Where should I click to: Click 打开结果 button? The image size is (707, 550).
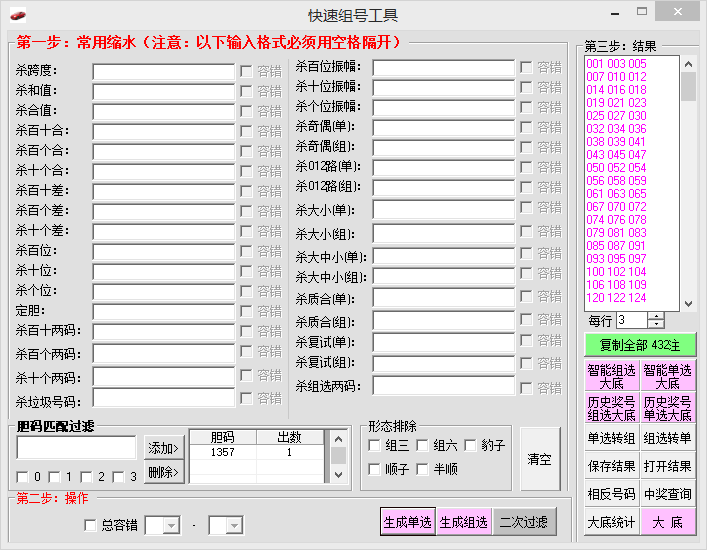pos(668,466)
